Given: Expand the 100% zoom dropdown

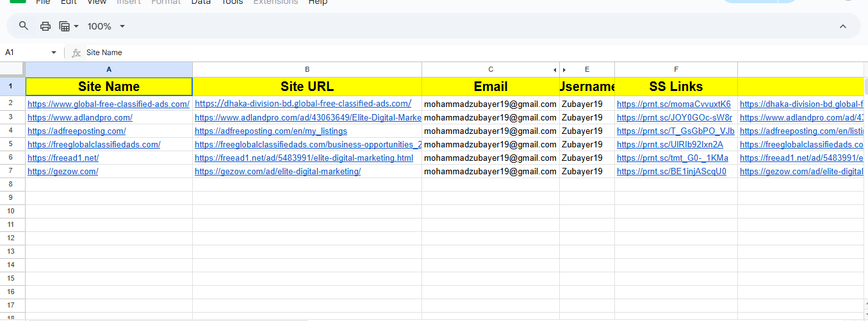Looking at the screenshot, I should pyautogui.click(x=106, y=26).
